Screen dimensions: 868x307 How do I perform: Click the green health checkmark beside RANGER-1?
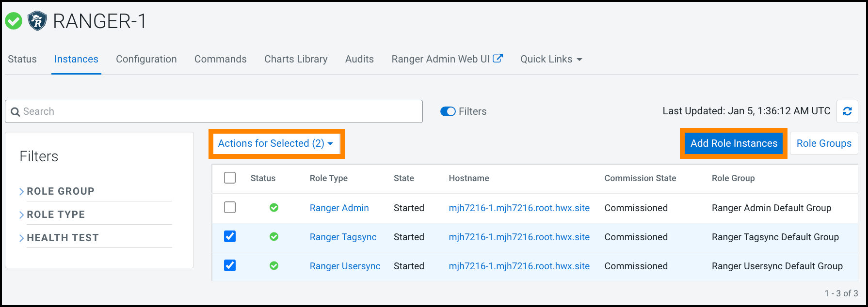pos(14,21)
